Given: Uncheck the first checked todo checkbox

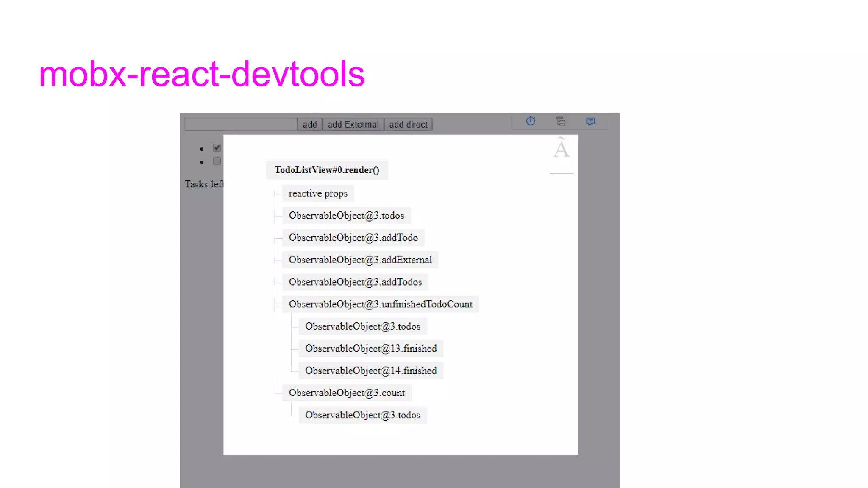Looking at the screenshot, I should click(x=217, y=148).
